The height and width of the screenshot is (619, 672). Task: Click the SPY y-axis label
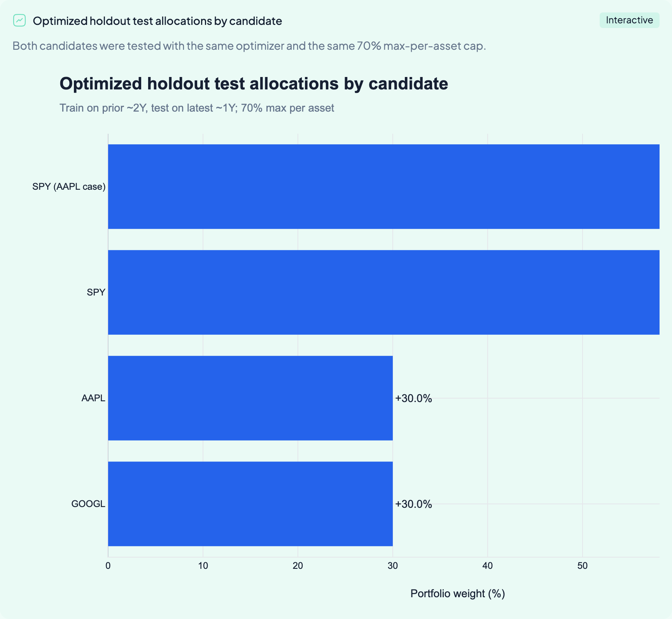click(x=96, y=292)
